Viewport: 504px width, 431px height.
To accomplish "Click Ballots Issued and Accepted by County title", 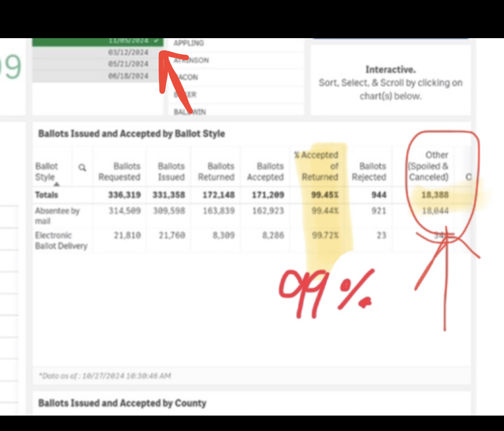I will (122, 403).
